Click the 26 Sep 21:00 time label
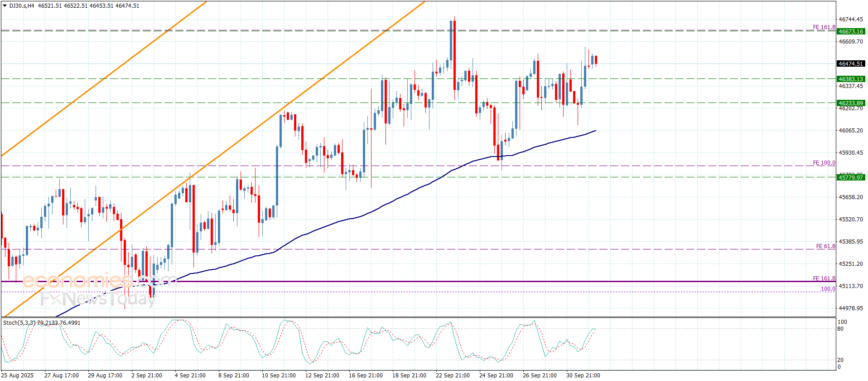The height and width of the screenshot is (381, 868). pos(540,376)
